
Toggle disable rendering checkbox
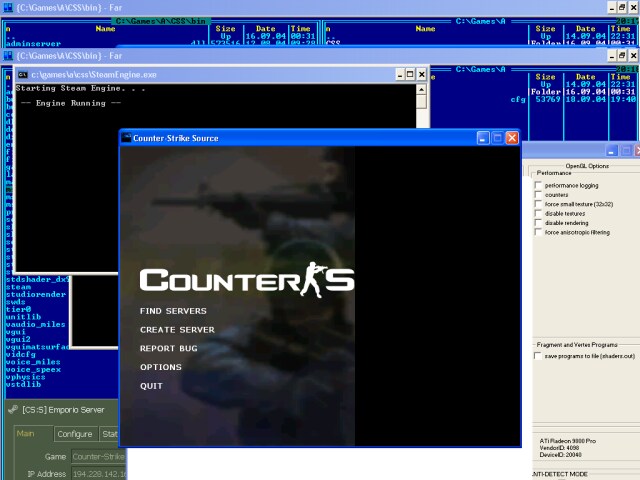[538, 223]
